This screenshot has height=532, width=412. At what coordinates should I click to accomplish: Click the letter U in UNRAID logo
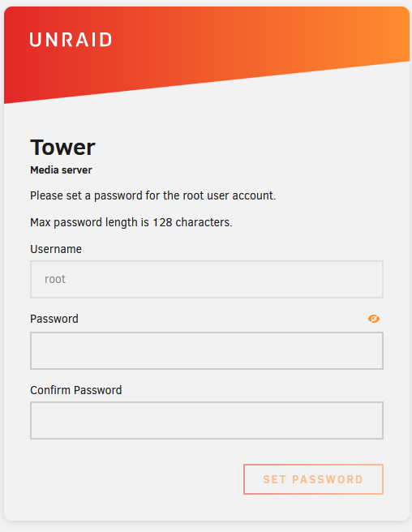pyautogui.click(x=35, y=40)
